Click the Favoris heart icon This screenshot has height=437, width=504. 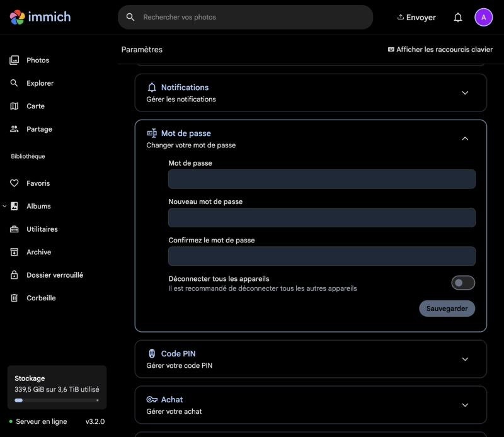[x=14, y=183]
